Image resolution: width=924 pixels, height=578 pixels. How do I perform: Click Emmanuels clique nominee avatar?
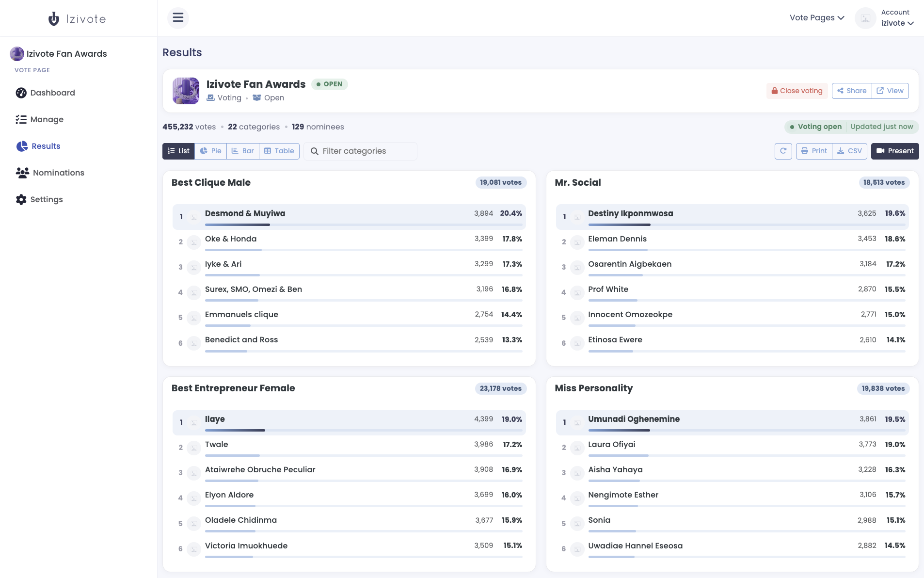[194, 318]
